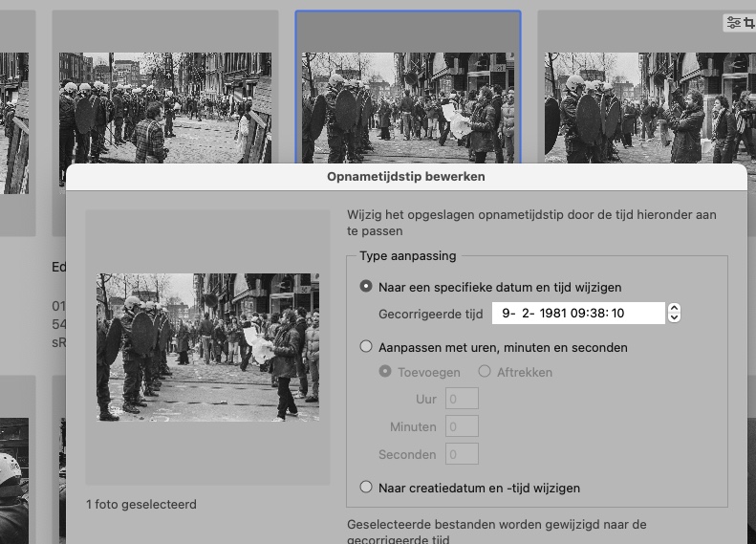Increase corrected time with stepper up arrow
Screen dimensions: 756x544
674,308
